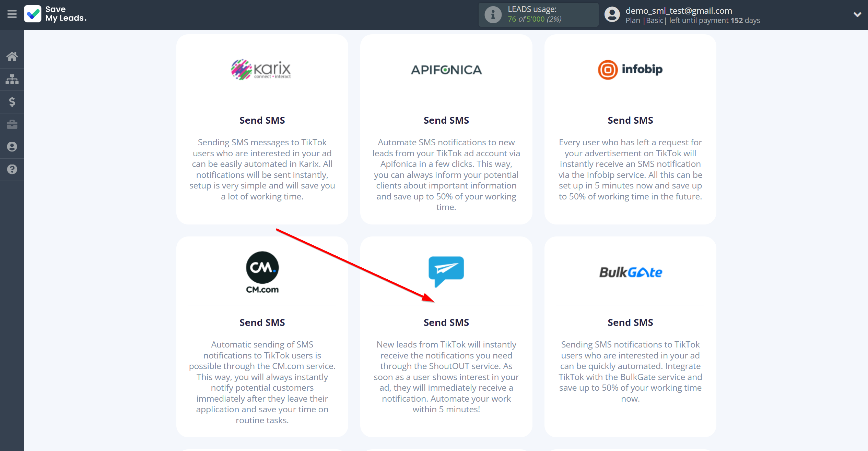Select the BulkGate logo
868x451 pixels.
[631, 272]
